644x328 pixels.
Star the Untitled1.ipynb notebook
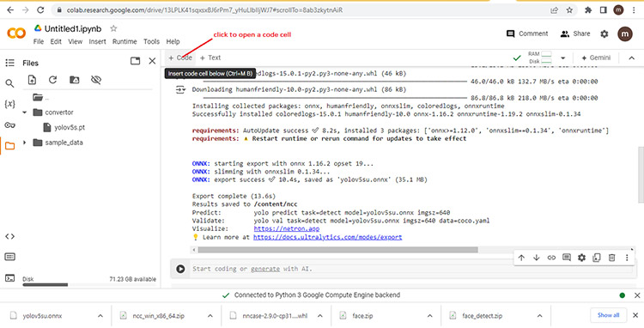pyautogui.click(x=113, y=28)
